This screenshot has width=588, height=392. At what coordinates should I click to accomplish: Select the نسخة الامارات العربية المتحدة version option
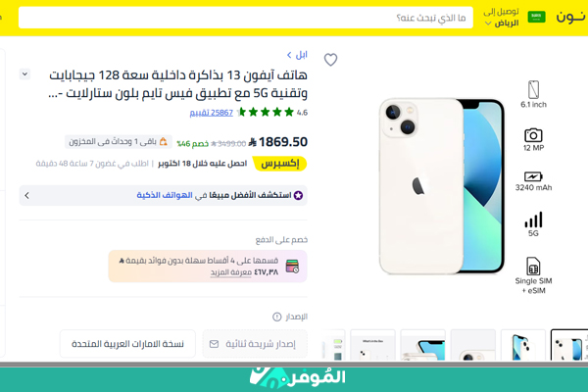pos(127,344)
